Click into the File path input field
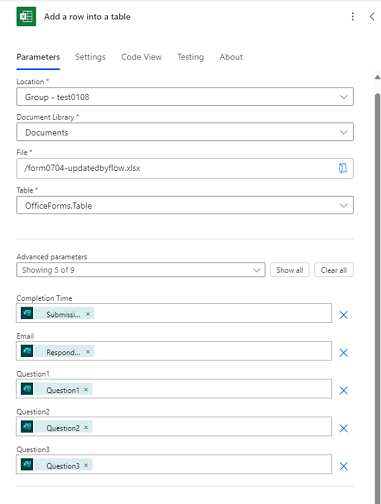The image size is (381, 504). (185, 168)
